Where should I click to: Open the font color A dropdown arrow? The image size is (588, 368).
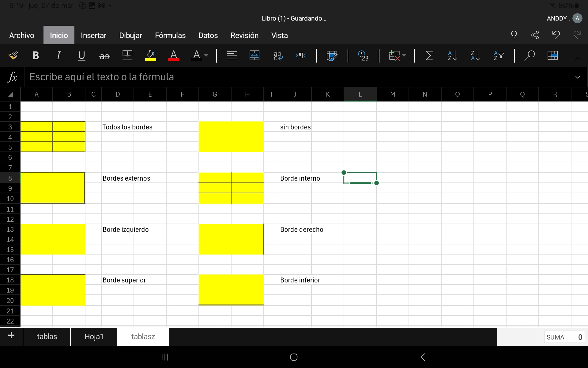[206, 56]
